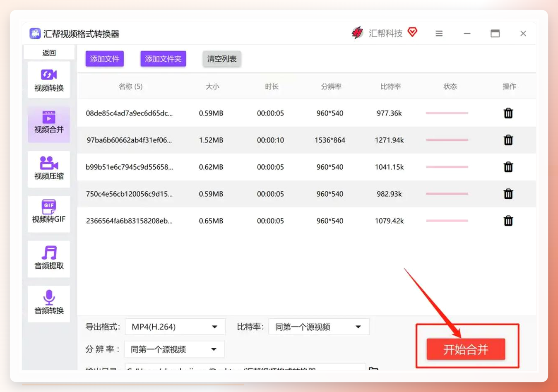Click the 00:00:10 duration cell
Image resolution: width=558 pixels, height=392 pixels.
(270, 140)
